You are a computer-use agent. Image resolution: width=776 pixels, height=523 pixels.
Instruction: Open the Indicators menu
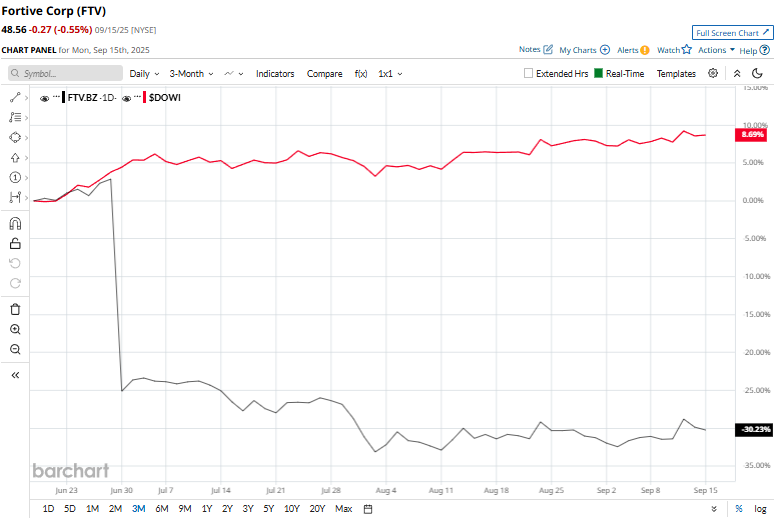275,73
